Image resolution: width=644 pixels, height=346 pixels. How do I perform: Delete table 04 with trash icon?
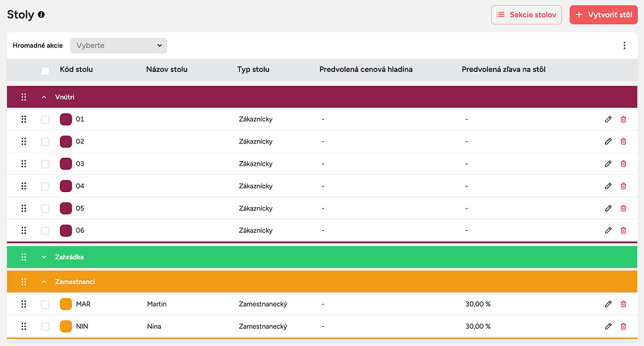pyautogui.click(x=623, y=185)
